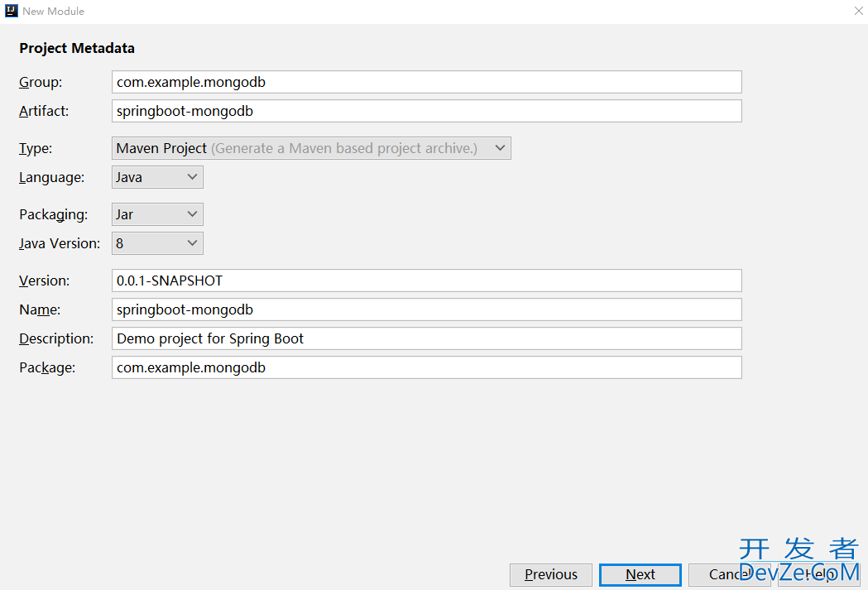
Task: Edit the Description text field
Action: click(x=426, y=338)
